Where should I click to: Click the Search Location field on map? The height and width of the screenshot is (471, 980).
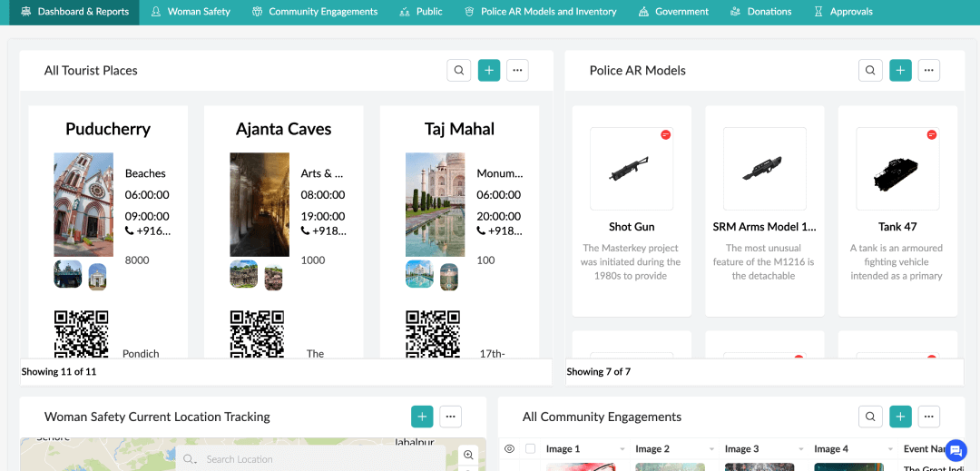310,459
